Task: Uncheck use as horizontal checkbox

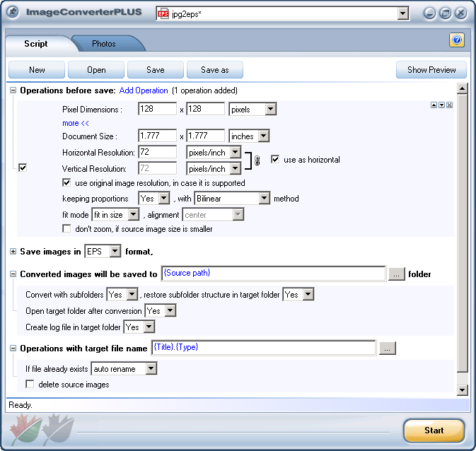Action: [x=275, y=159]
